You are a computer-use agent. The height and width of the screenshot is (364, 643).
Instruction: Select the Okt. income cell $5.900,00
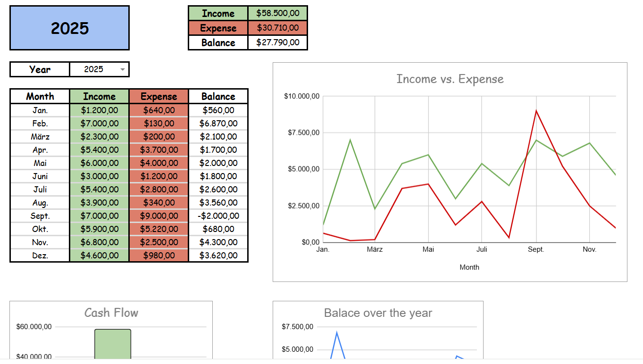click(99, 229)
